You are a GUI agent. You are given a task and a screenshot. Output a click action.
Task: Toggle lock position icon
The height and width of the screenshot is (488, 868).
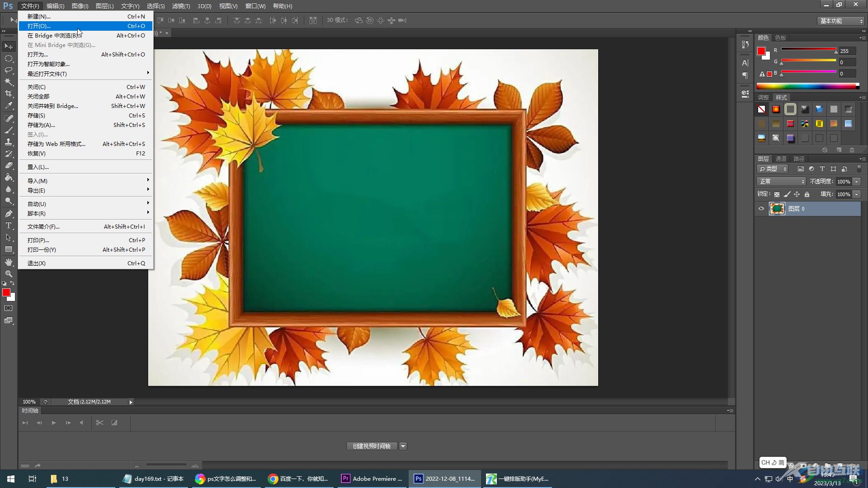797,194
